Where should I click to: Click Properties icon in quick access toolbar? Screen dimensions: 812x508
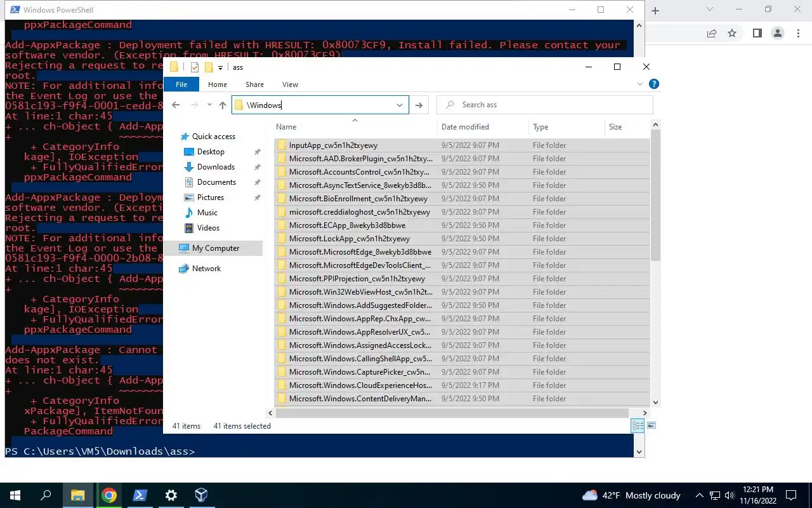click(x=195, y=67)
